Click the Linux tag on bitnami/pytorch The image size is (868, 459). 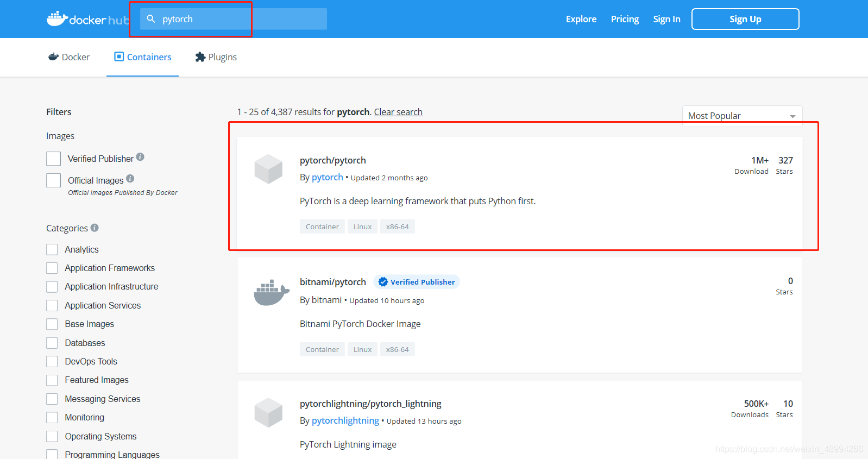362,349
